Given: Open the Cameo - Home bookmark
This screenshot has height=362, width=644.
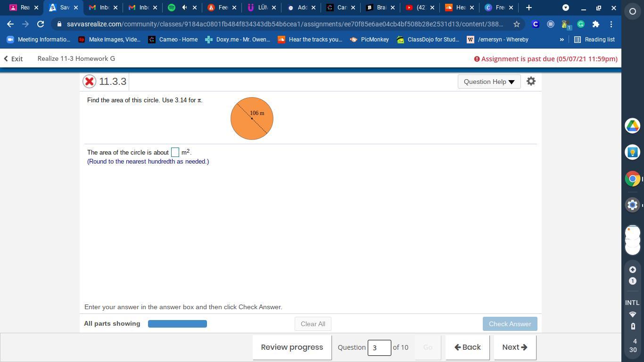Looking at the screenshot, I should click(173, 40).
